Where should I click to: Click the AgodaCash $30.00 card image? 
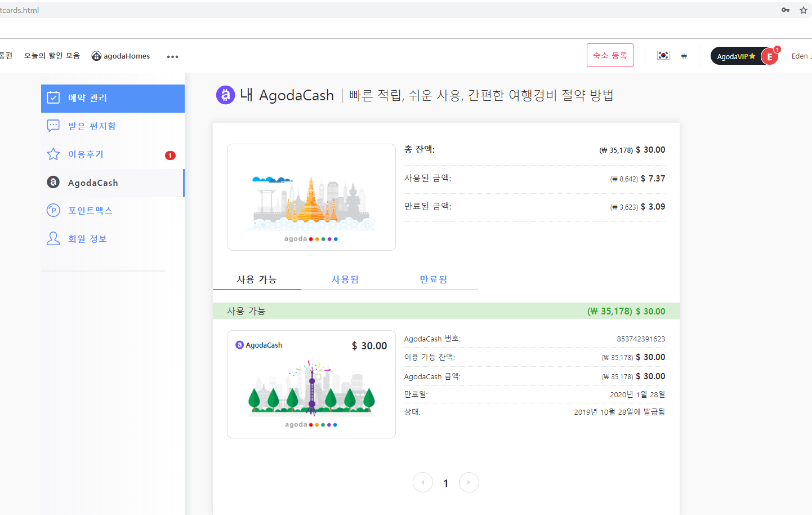click(x=311, y=384)
